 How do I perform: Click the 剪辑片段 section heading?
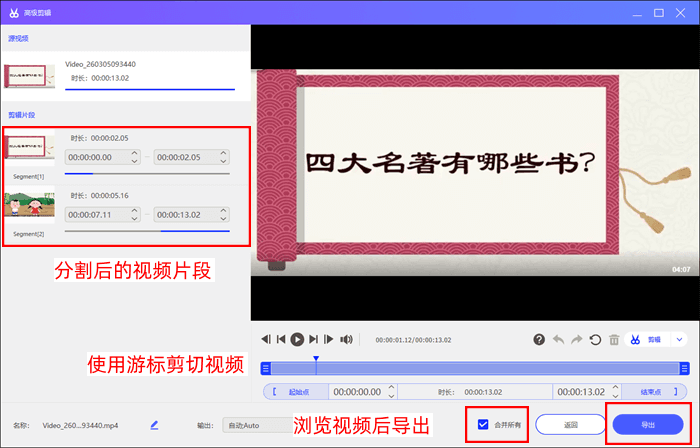pyautogui.click(x=21, y=115)
